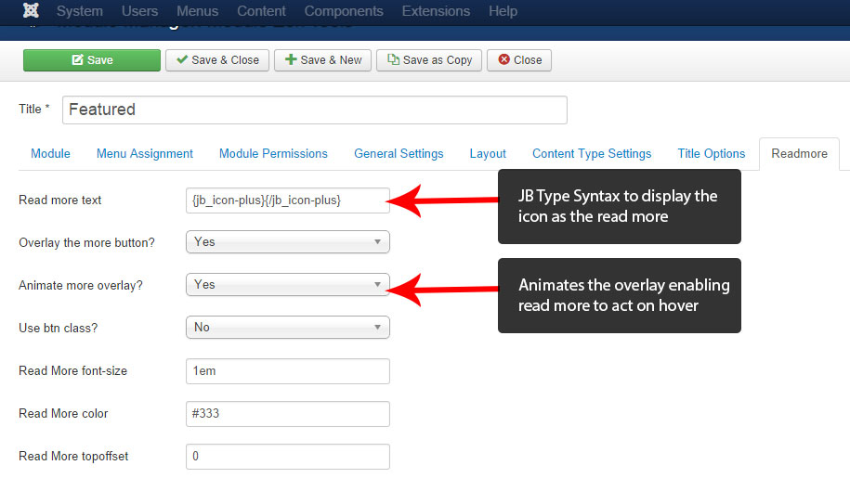The height and width of the screenshot is (504, 850).
Task: Switch to the Layout tab
Action: point(488,154)
